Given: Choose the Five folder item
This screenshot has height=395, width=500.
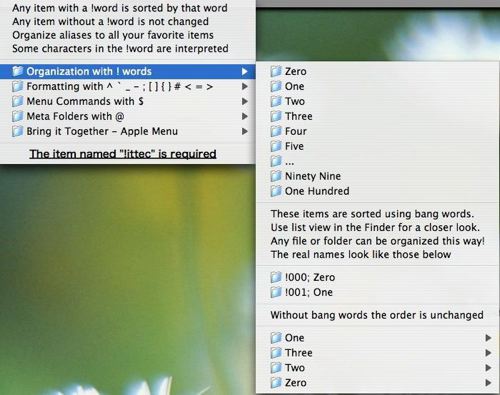Looking at the screenshot, I should pos(378,146).
